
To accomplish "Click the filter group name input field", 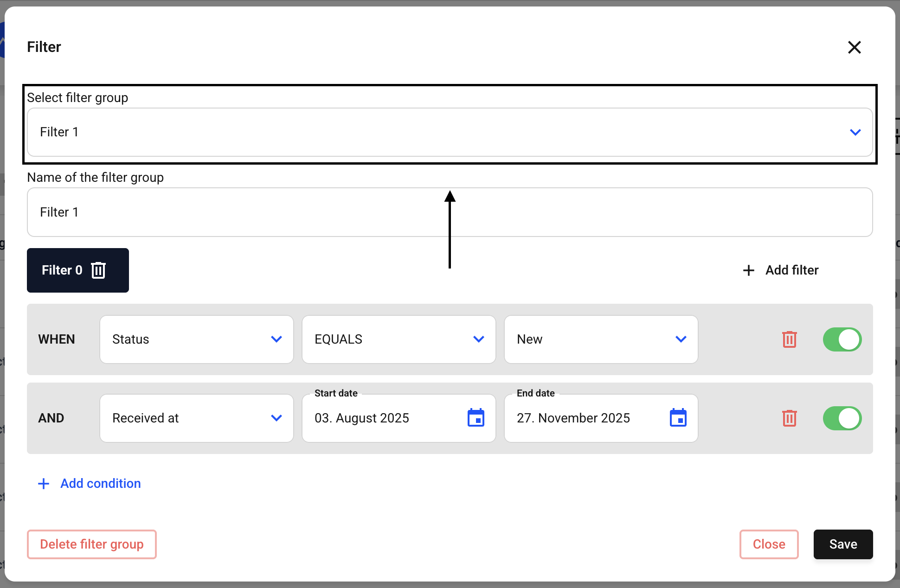I will (449, 212).
